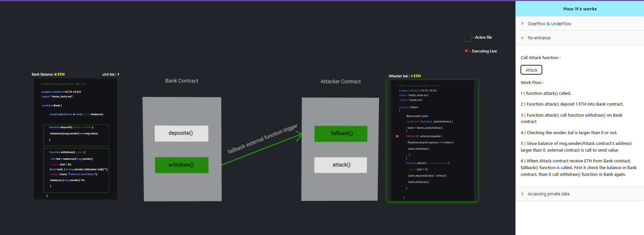Collapse the Re-entrance section chevron

[522, 38]
